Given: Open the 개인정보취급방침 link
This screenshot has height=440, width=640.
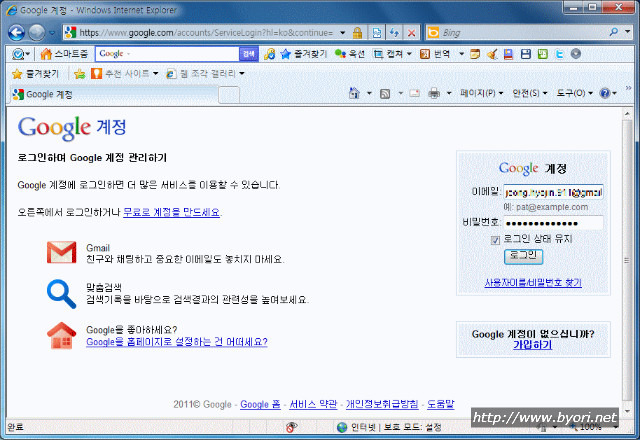Looking at the screenshot, I should [382, 404].
